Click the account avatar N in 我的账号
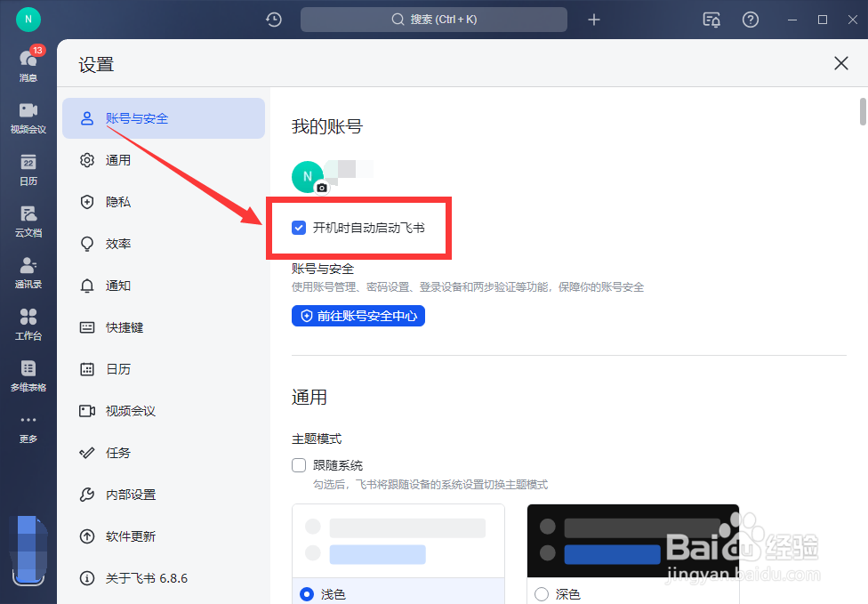 [308, 177]
